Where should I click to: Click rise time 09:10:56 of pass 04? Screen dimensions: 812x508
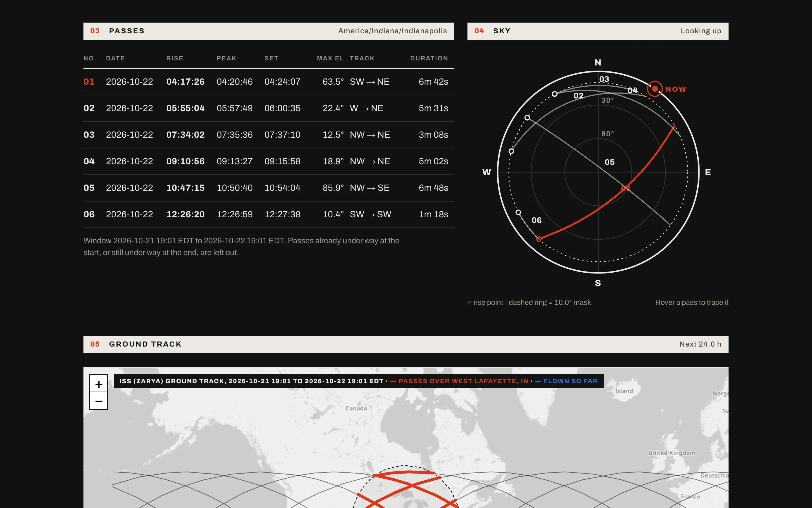click(185, 161)
